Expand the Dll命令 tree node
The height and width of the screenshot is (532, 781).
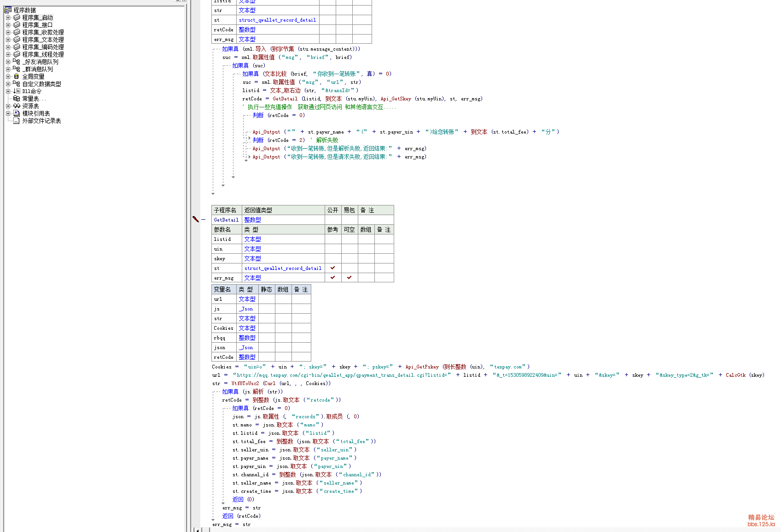(8, 91)
